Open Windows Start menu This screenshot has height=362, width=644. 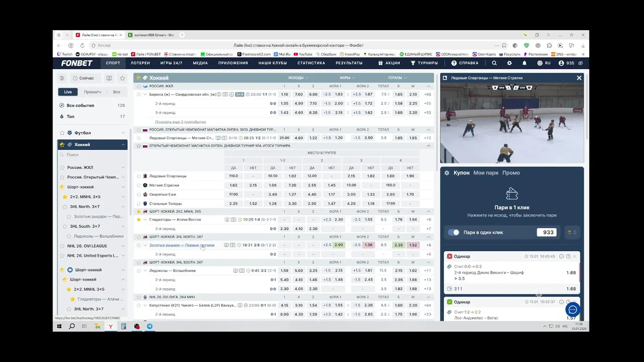59,326
